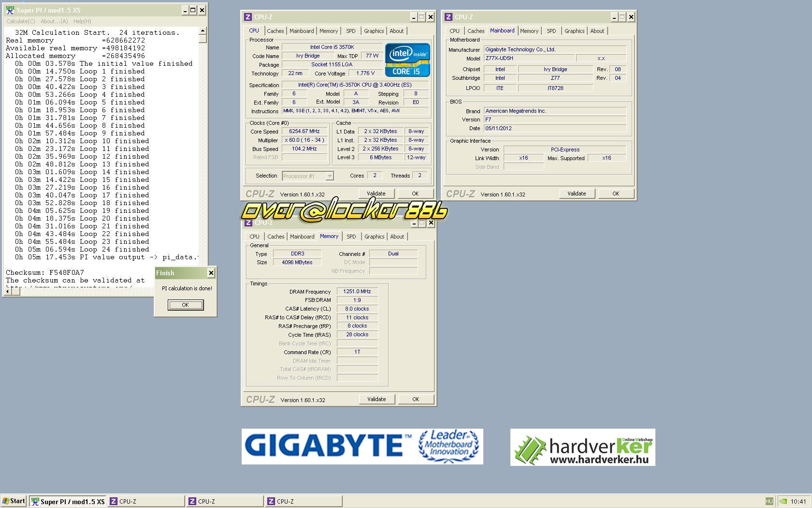Image resolution: width=812 pixels, height=508 pixels.
Task: Switch to Super PI taskbar button
Action: point(68,501)
